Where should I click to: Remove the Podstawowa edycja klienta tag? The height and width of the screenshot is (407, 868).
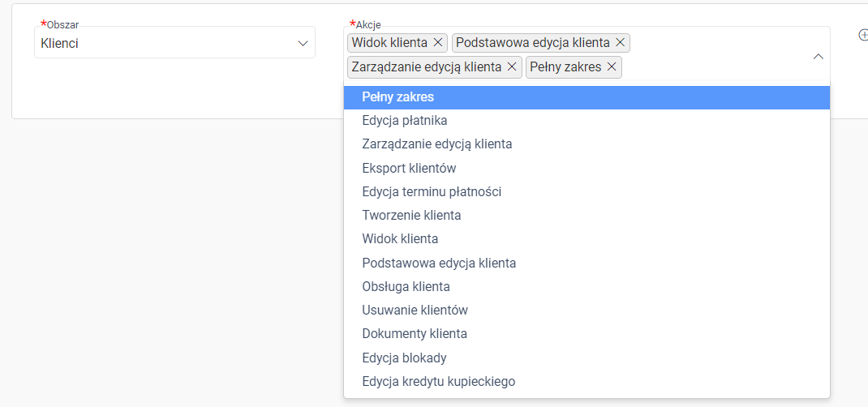pyautogui.click(x=620, y=42)
